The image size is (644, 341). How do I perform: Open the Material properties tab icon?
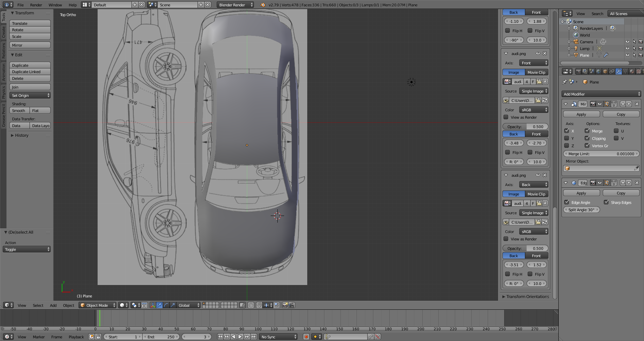click(632, 71)
